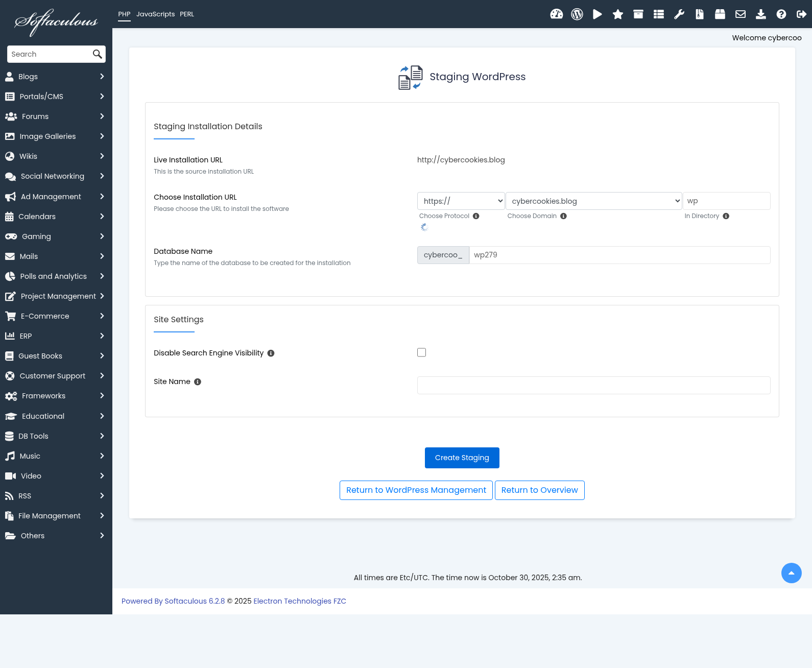Expand the Wikis category
Screen dimensions: 812x668
click(x=56, y=156)
